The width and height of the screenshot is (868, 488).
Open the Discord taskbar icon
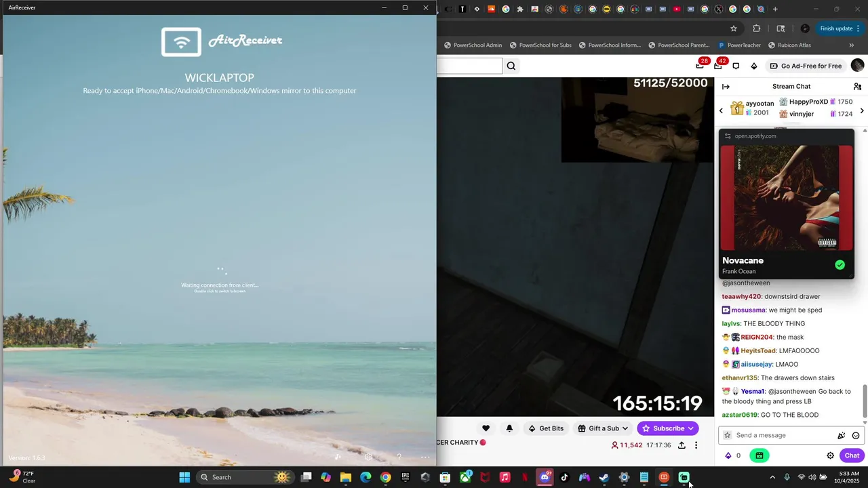coord(545,477)
